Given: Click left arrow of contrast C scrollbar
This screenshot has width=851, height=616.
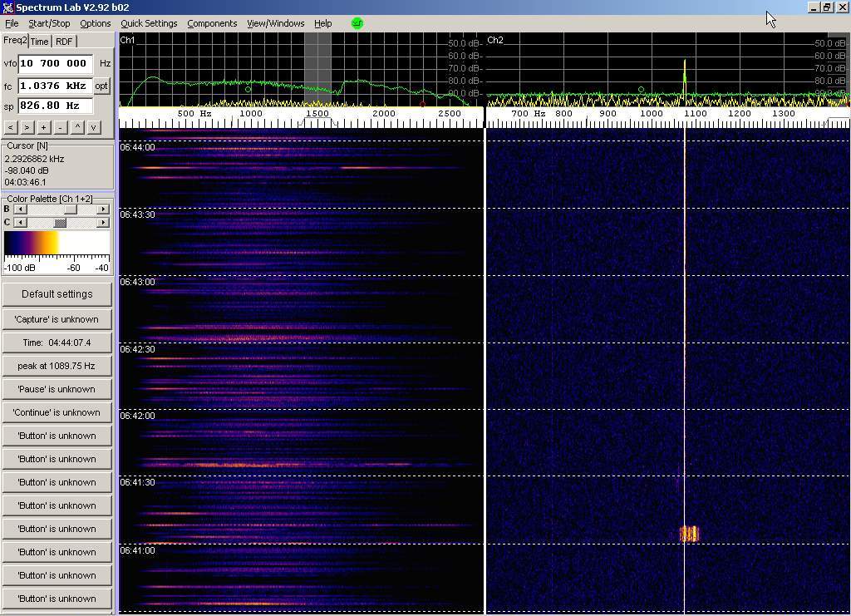Looking at the screenshot, I should click(x=20, y=223).
